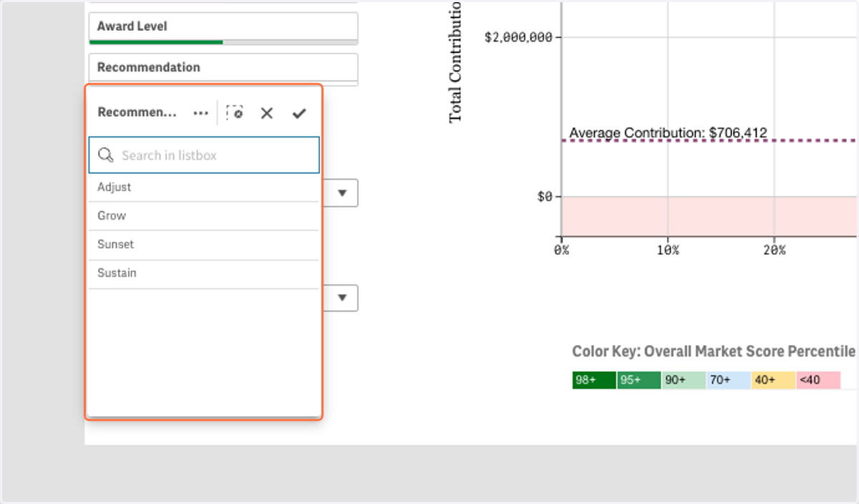Click the 40+ yellow color key
The image size is (859, 504).
pyautogui.click(x=773, y=380)
